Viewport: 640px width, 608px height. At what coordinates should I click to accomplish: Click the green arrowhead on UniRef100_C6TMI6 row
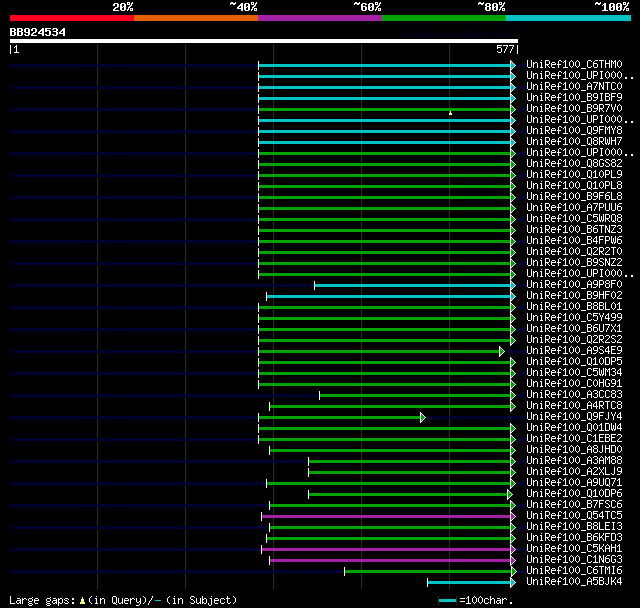[514, 572]
